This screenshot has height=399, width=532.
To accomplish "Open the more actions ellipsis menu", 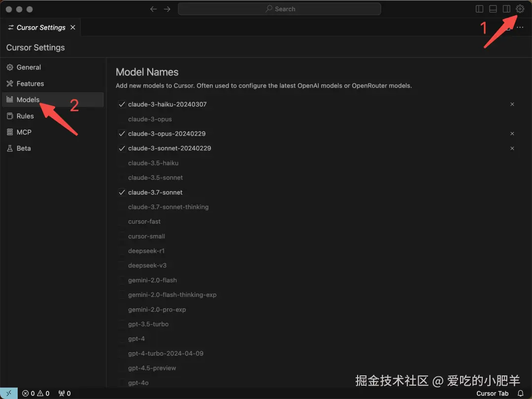I will click(x=520, y=27).
